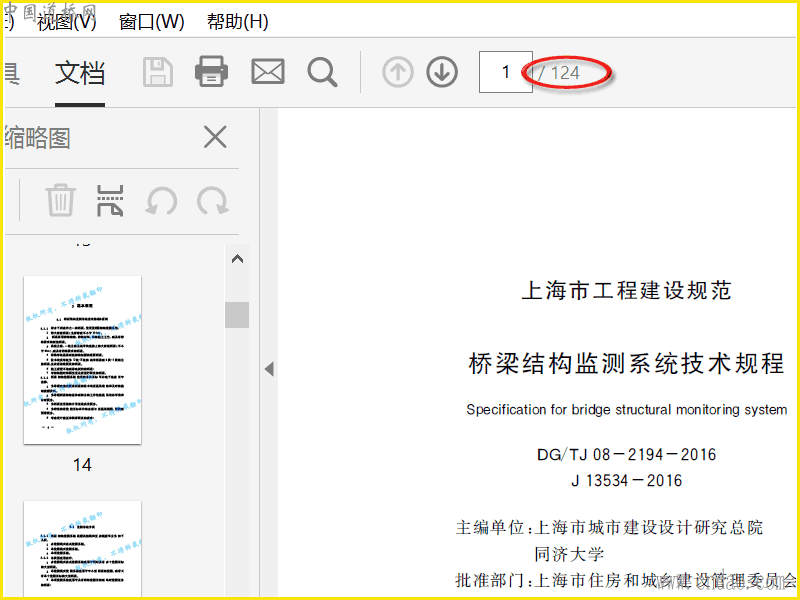Print the document with printer icon
Image resolution: width=800 pixels, height=600 pixels.
coord(211,72)
